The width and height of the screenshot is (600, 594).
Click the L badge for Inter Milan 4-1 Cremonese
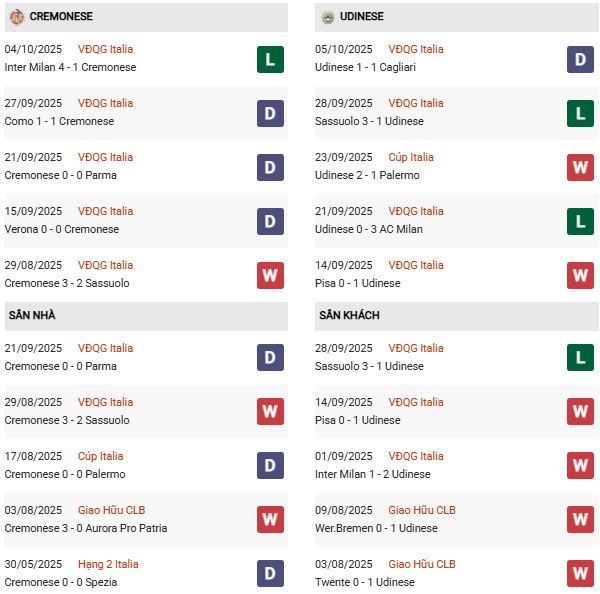pyautogui.click(x=270, y=59)
